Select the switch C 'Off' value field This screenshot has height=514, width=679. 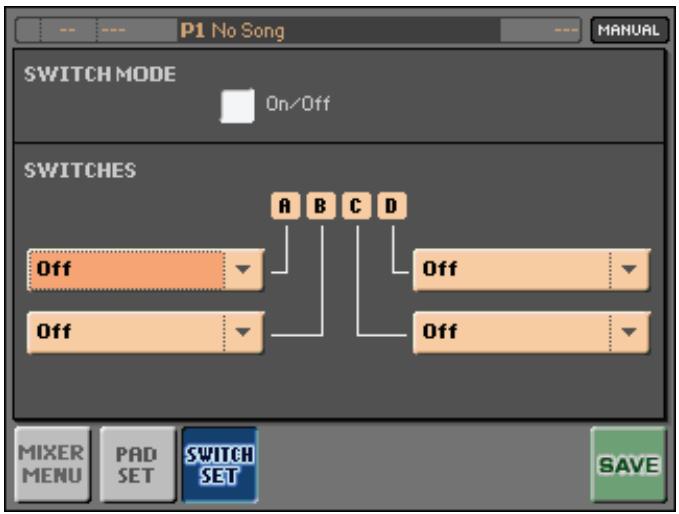[x=512, y=332]
